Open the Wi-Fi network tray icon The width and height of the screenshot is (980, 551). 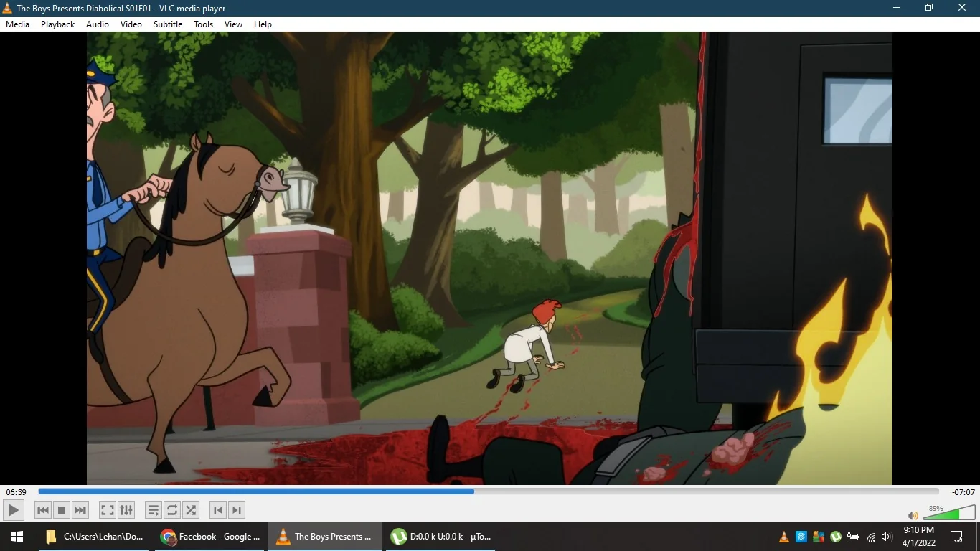click(x=871, y=537)
